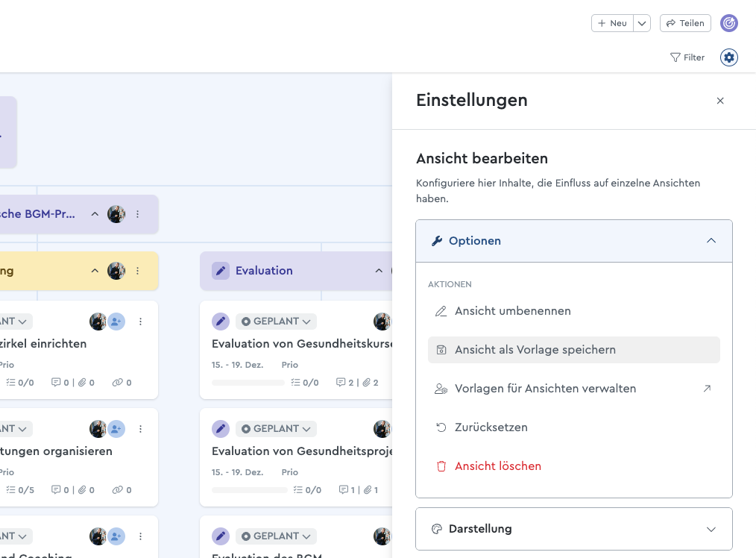Click Ansicht löschen in red
The image size is (756, 558).
tap(497, 466)
